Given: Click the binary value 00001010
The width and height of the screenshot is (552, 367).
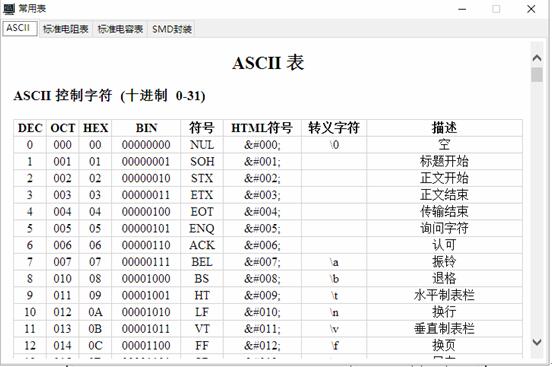Looking at the screenshot, I should pos(146,312).
